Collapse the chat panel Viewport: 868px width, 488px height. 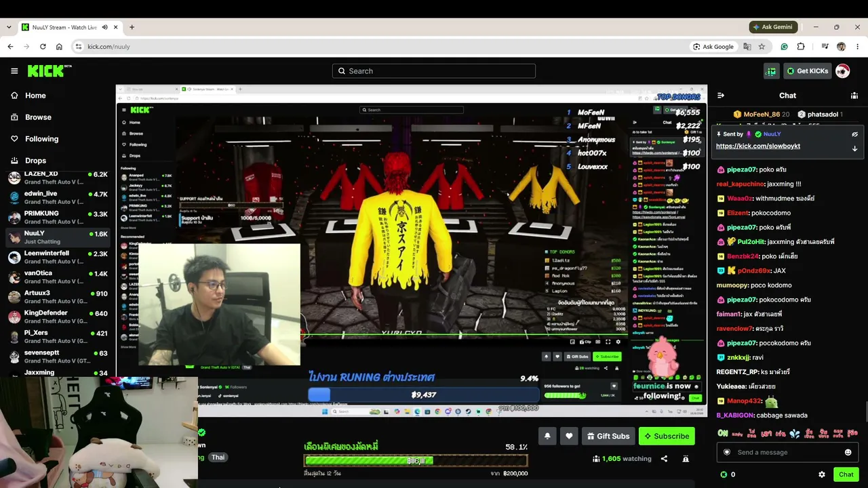(x=721, y=96)
